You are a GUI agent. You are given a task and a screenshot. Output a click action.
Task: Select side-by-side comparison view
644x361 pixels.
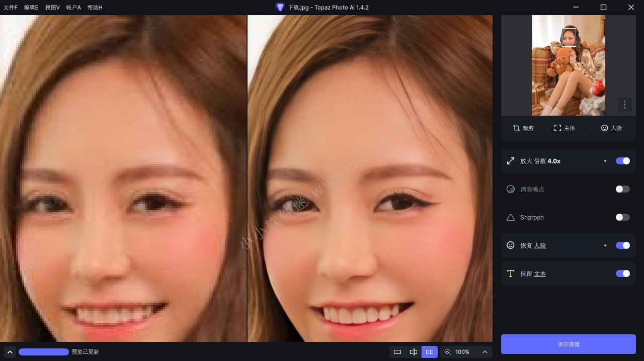click(430, 352)
